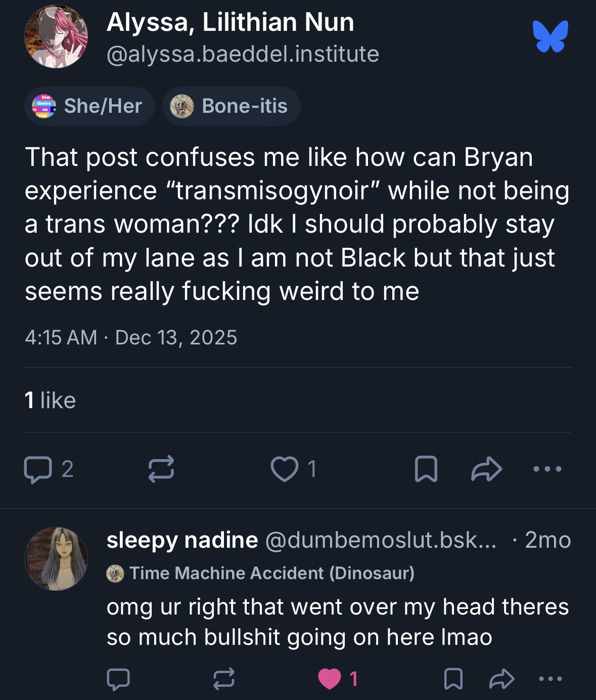Open more options on nadine's reply
596x700 pixels.
(550, 679)
